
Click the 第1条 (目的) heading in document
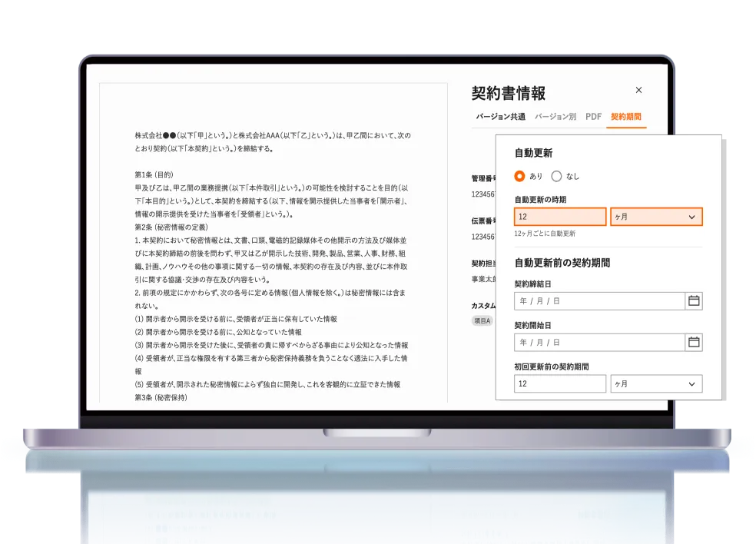(154, 174)
